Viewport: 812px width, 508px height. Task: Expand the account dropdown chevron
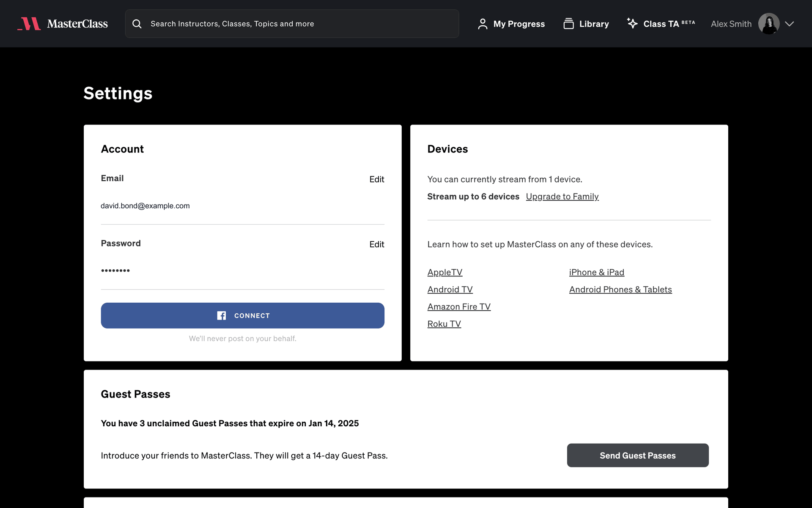[789, 24]
